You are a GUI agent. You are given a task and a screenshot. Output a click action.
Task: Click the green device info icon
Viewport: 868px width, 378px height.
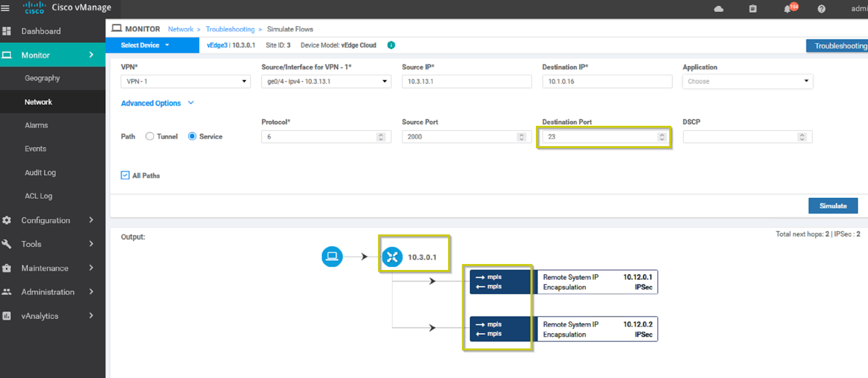(391, 45)
